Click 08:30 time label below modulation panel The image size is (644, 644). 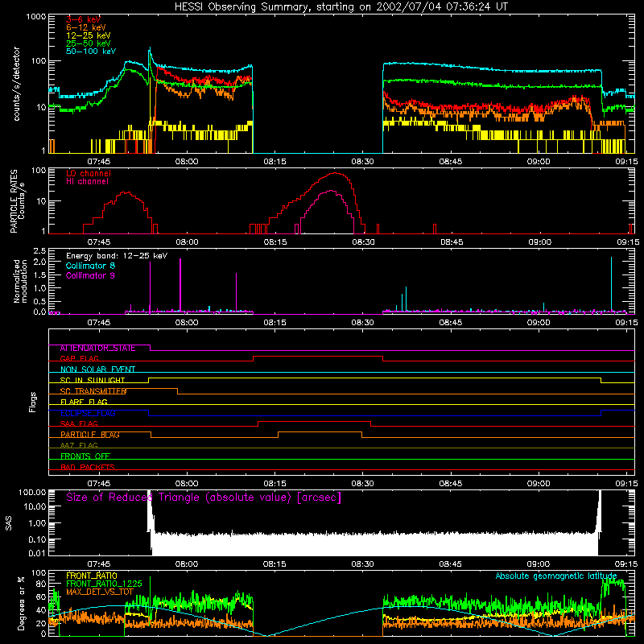363,323
